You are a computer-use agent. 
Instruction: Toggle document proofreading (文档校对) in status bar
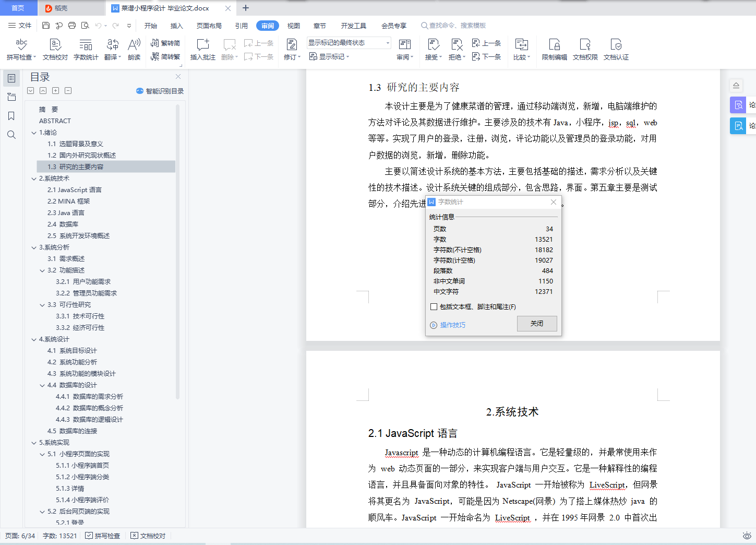tap(148, 536)
